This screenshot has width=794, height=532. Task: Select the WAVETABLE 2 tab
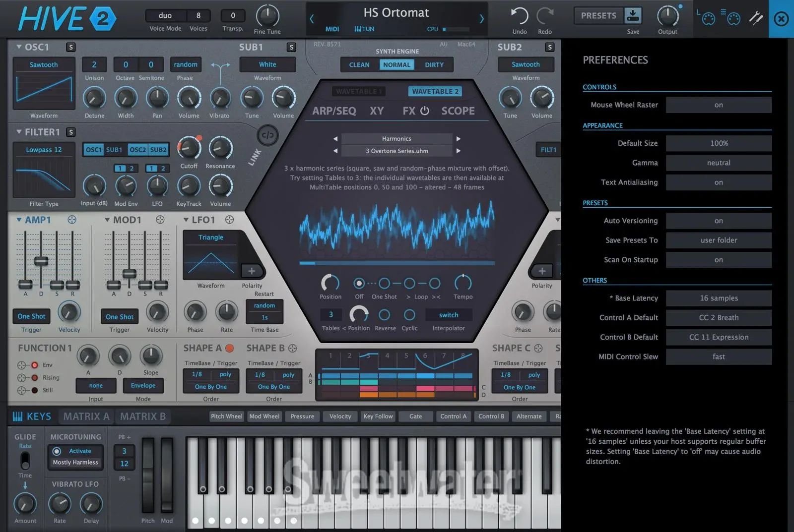[435, 91]
